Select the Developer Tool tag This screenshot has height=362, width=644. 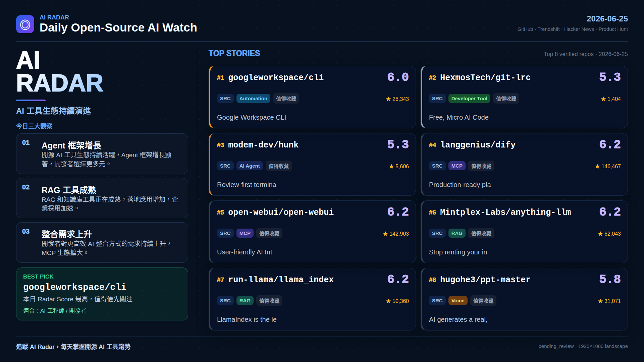[x=469, y=99]
